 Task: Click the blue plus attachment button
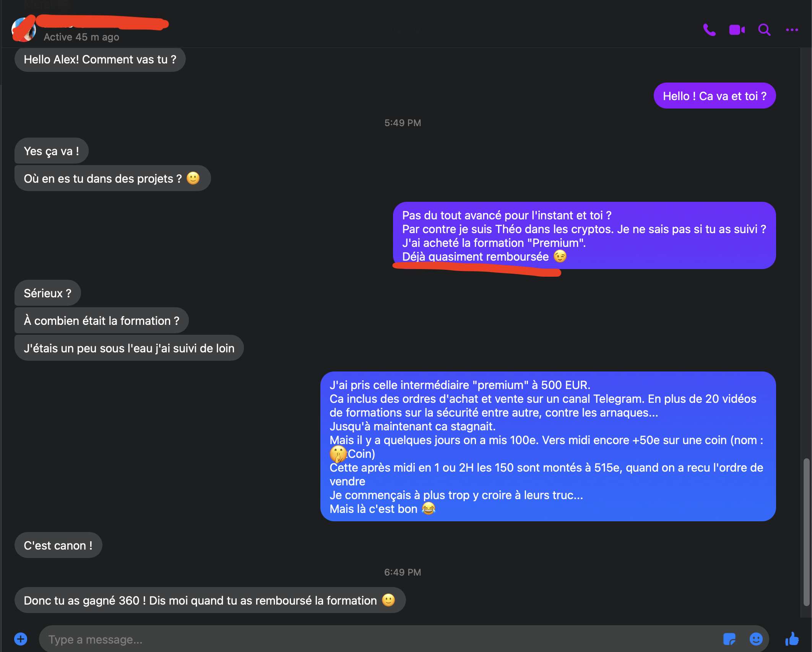[x=21, y=639]
